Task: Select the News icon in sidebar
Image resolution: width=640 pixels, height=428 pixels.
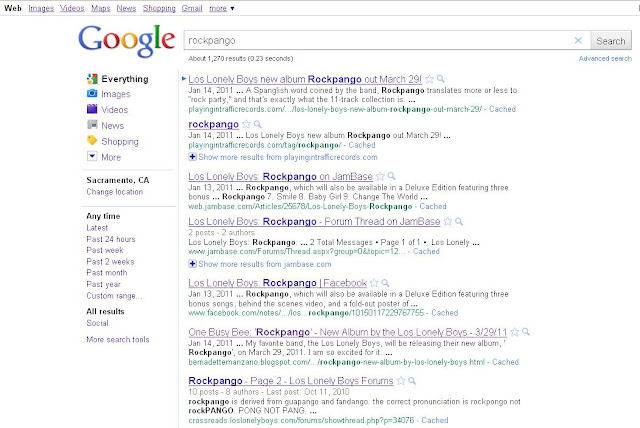Action: click(x=92, y=124)
